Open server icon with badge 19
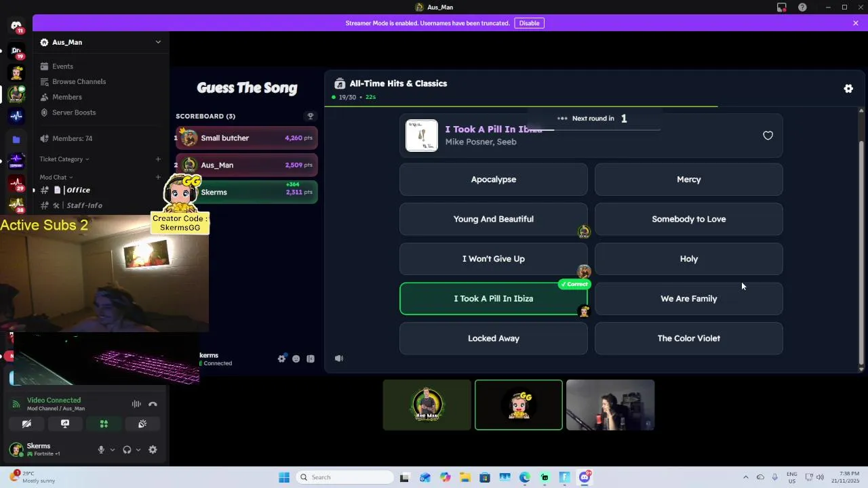The width and height of the screenshot is (868, 488). 16,51
